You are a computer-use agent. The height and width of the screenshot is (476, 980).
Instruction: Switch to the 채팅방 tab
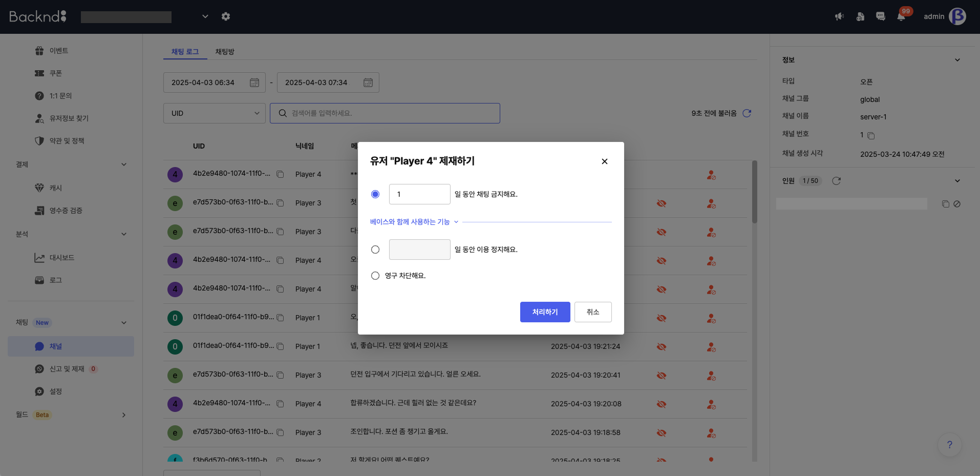[225, 52]
